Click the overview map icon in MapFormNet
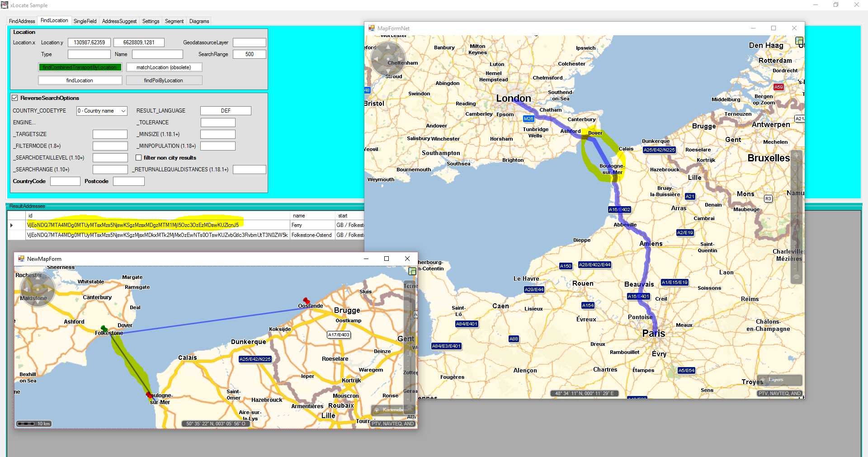Viewport: 868px width, 457px height. point(799,41)
